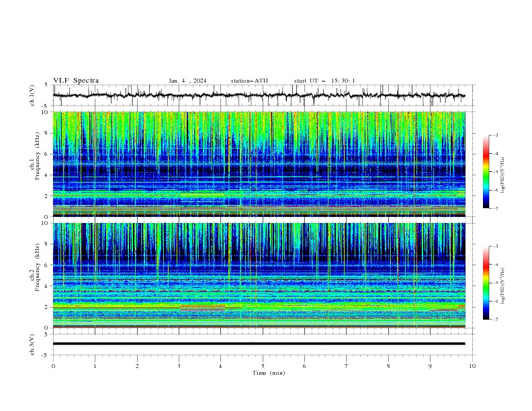Click the log(PSD) label beside the ch.1 colorbar
The height and width of the screenshot is (411, 532).
pos(503,175)
